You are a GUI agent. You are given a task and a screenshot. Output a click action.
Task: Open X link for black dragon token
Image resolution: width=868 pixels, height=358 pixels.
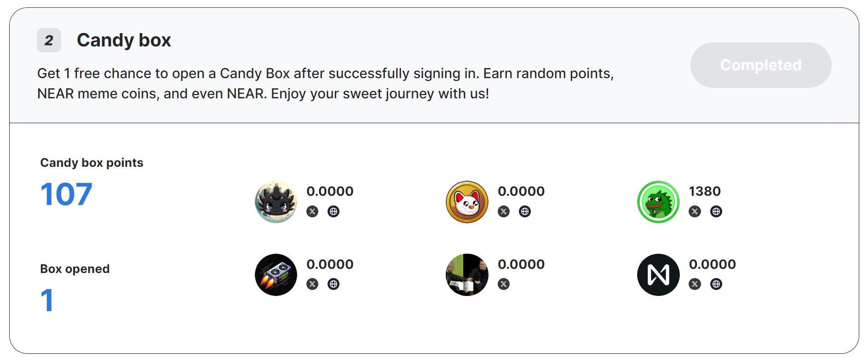point(312,211)
